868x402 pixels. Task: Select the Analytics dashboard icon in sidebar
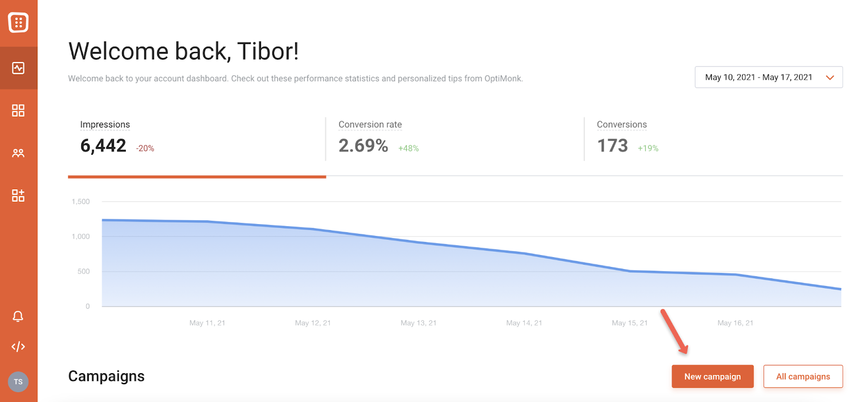tap(18, 67)
